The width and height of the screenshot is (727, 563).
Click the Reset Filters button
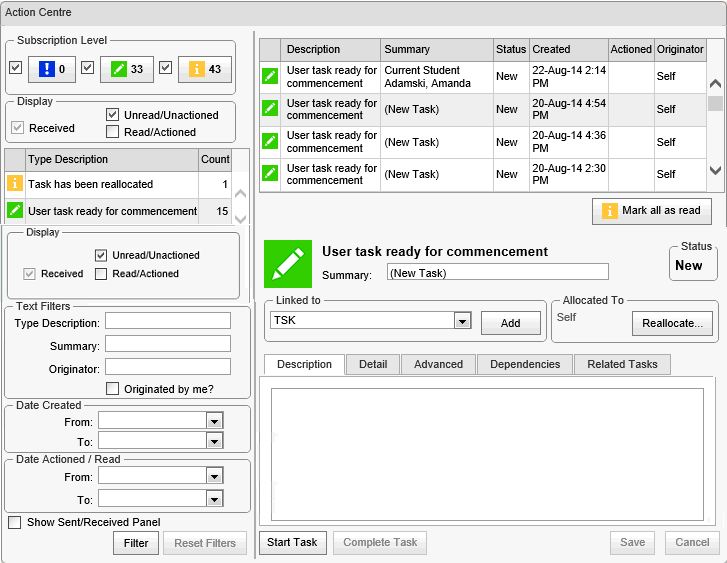click(205, 543)
